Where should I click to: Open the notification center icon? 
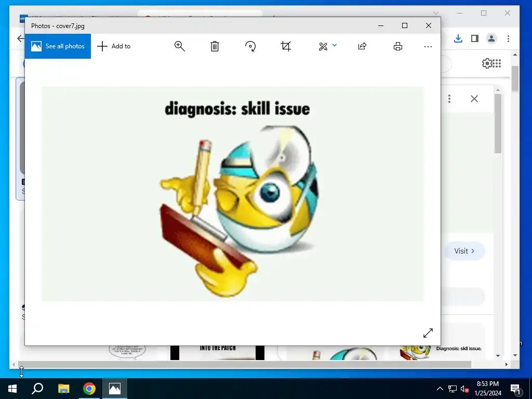[515, 389]
